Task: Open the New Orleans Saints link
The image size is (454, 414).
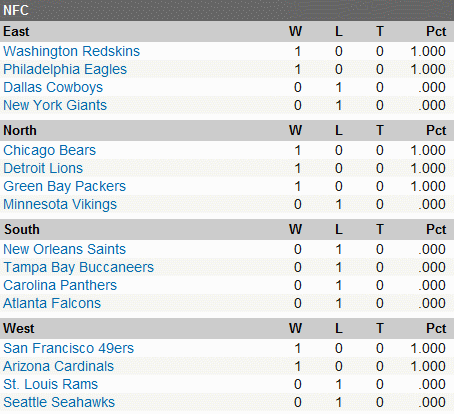Action: click(64, 249)
